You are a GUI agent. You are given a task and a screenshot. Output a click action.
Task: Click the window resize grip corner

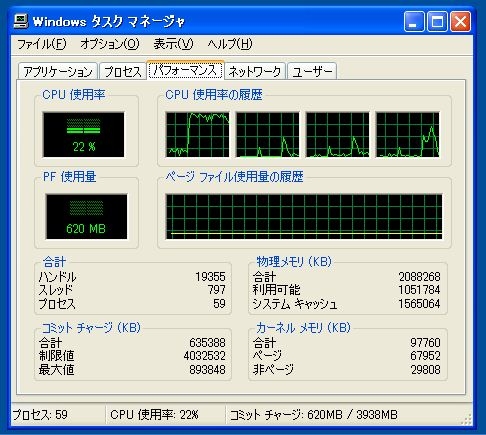click(467, 419)
